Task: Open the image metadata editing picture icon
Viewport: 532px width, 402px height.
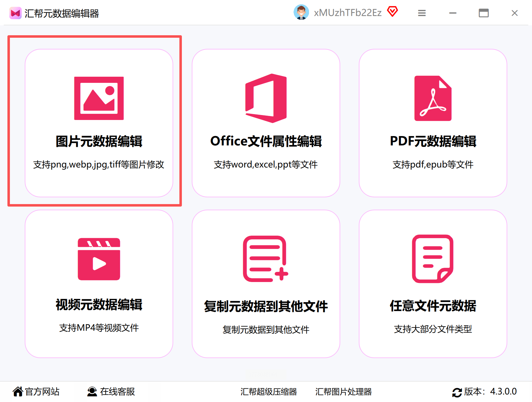Action: tap(99, 98)
